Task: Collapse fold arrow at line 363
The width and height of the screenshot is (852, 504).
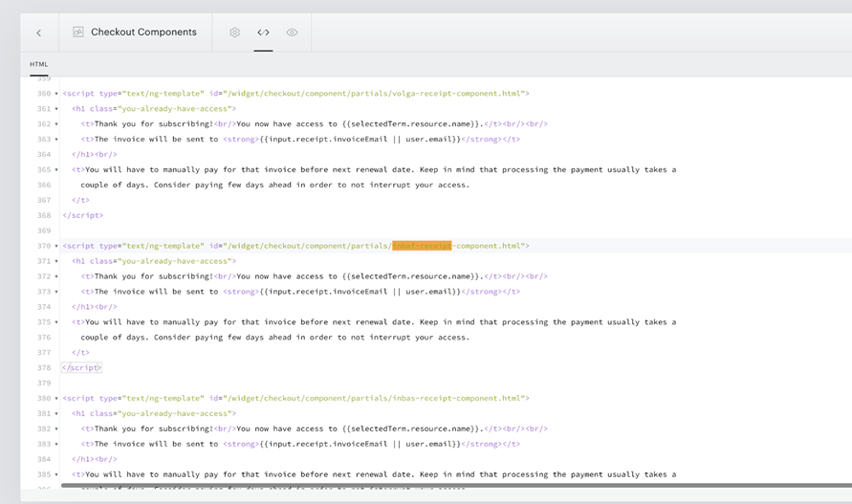Action: 56,140
